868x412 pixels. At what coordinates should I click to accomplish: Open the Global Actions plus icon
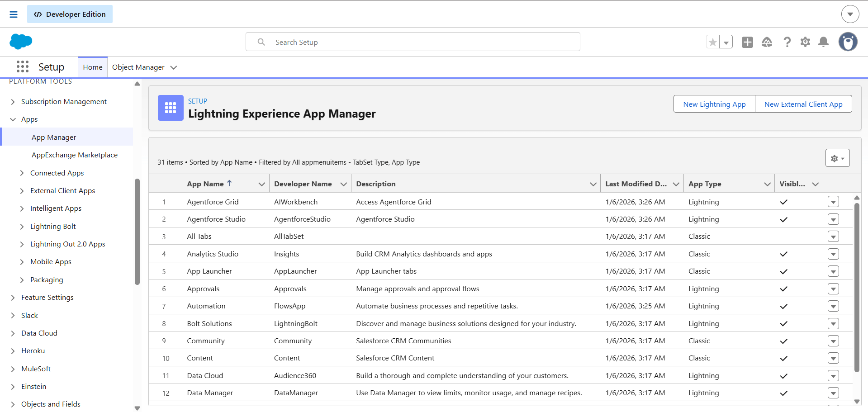747,42
